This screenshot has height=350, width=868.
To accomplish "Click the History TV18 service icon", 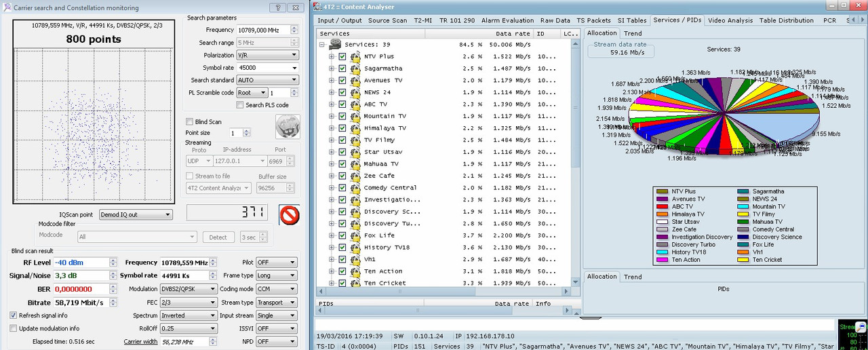I will (355, 248).
